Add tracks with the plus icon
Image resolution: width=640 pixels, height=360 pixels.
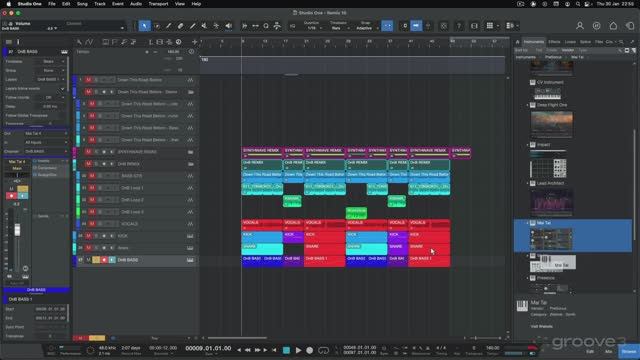[195, 42]
